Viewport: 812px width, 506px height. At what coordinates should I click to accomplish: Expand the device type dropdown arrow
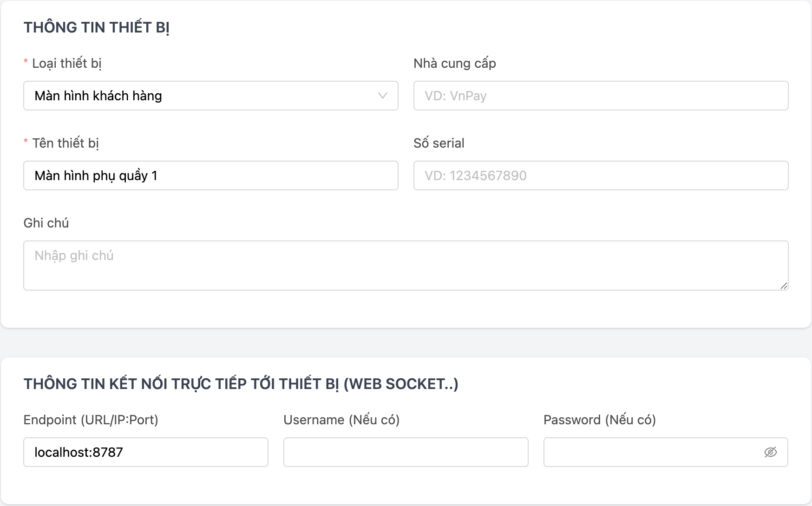(382, 96)
